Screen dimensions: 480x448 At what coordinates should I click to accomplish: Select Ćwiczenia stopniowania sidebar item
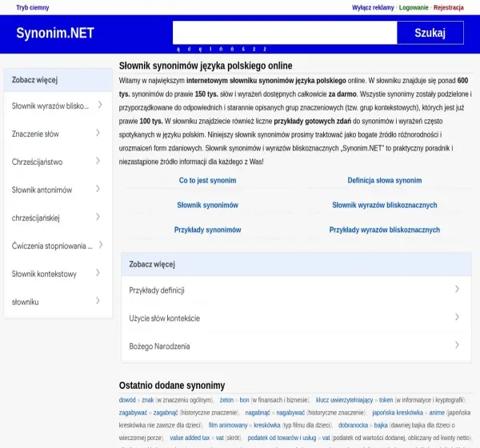point(58,246)
